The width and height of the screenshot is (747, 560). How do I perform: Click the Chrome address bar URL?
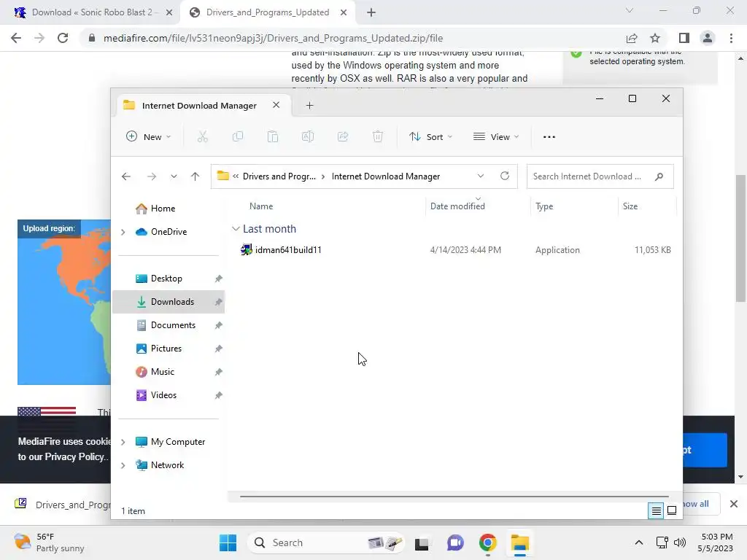pos(273,38)
